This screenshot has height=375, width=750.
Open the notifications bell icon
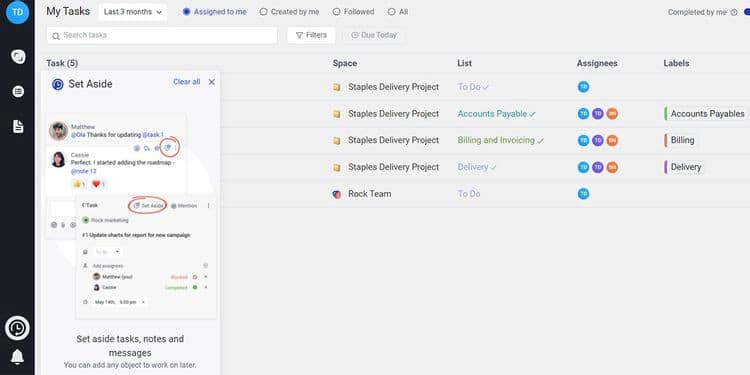[x=17, y=356]
